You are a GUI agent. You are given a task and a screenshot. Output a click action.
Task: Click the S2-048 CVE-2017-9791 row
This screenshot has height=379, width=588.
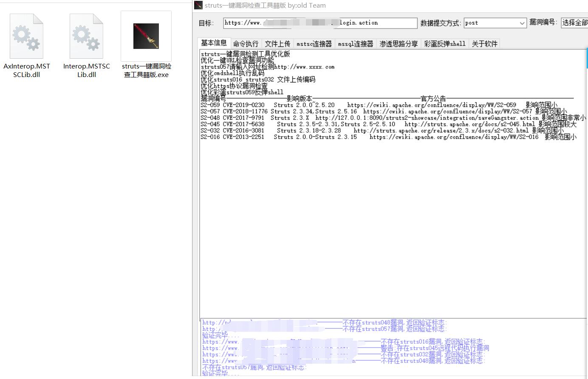coord(393,118)
